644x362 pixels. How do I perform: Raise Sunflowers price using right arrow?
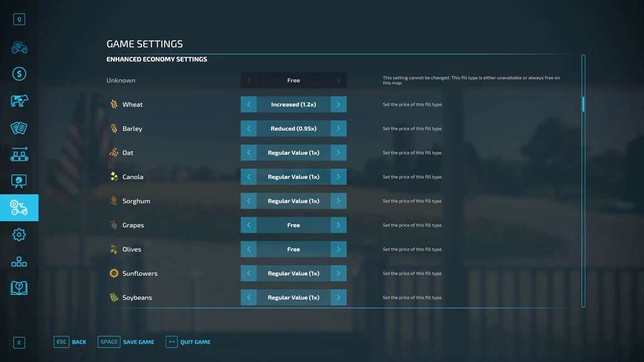coord(338,273)
